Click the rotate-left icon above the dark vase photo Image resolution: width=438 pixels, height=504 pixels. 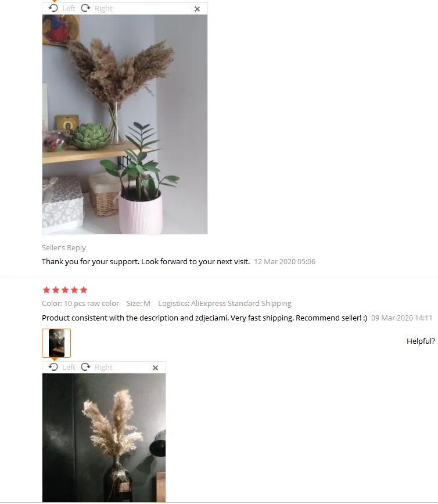53,367
